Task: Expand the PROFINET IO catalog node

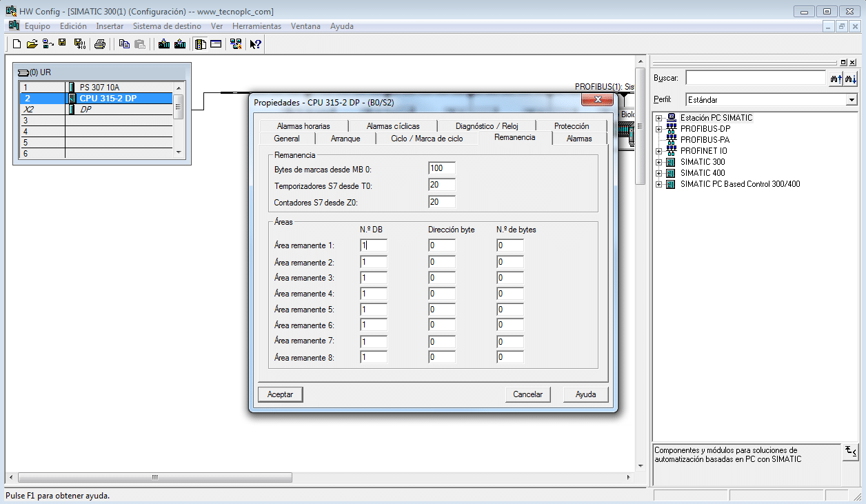Action: click(659, 151)
